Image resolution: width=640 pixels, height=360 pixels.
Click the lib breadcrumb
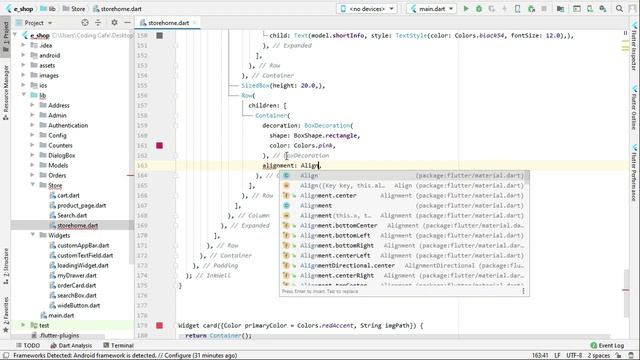tap(49, 9)
